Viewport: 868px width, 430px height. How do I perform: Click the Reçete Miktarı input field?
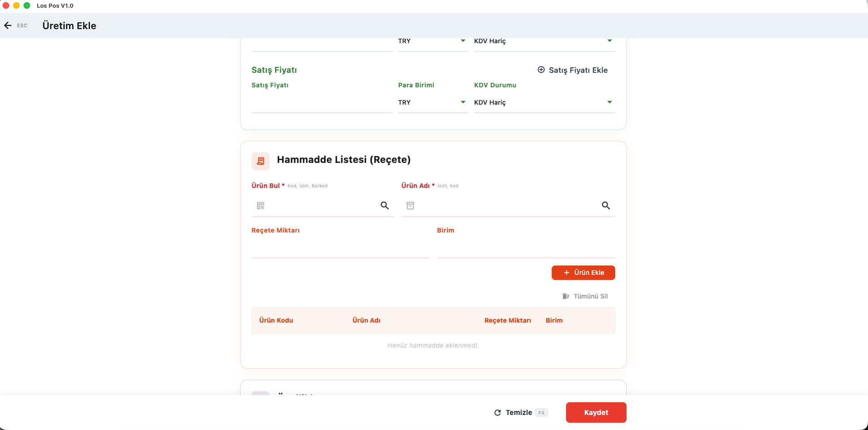click(x=340, y=248)
